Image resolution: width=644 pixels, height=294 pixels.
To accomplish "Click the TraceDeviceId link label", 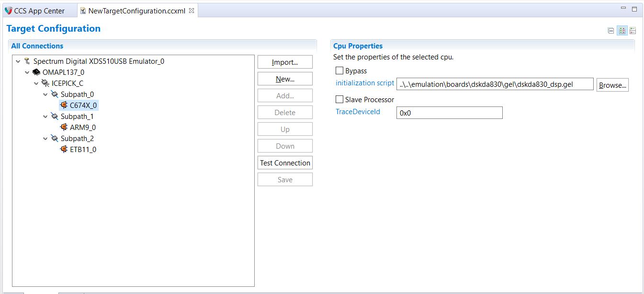I will point(358,112).
